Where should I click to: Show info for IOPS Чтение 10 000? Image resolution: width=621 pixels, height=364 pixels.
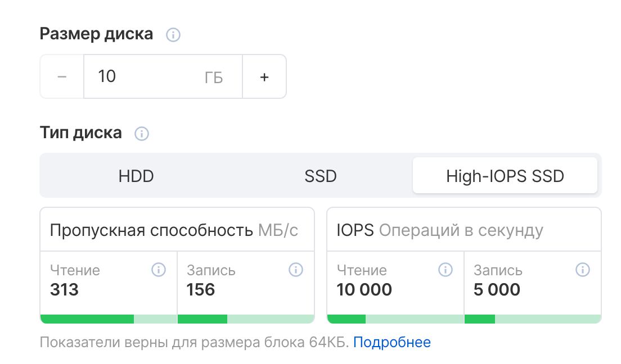(445, 270)
